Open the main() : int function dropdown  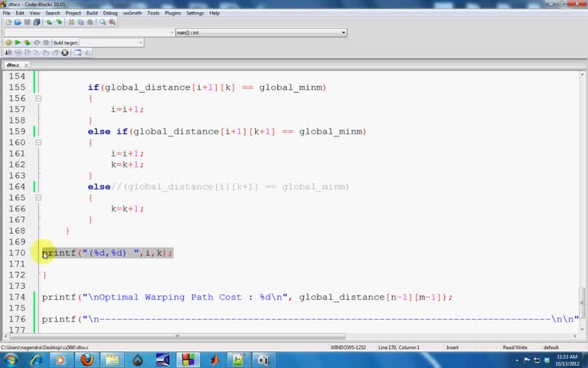[x=261, y=33]
